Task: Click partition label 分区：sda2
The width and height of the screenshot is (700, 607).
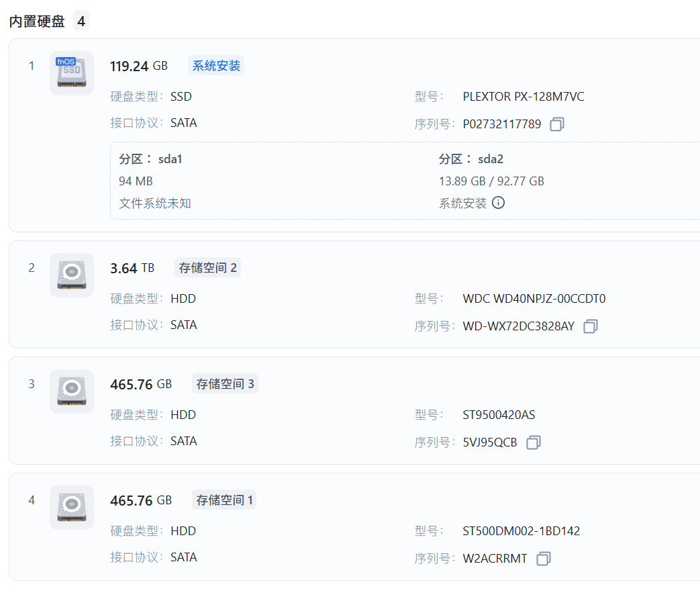Action: [x=471, y=159]
